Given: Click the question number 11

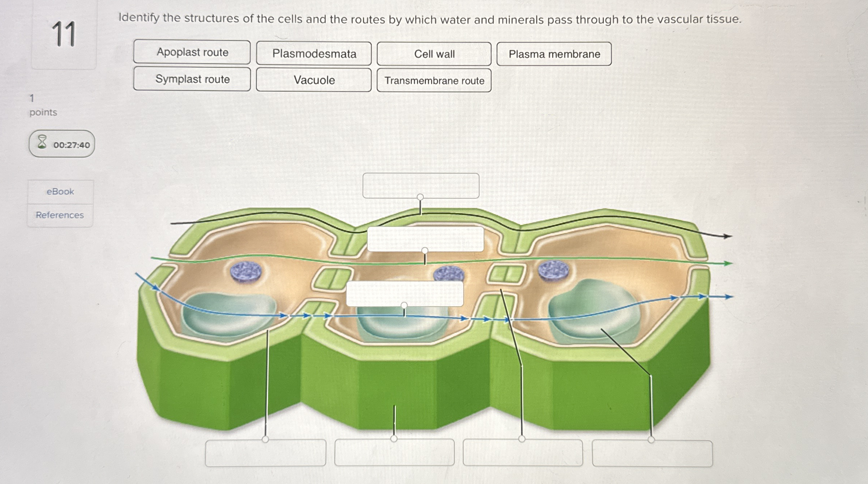Looking at the screenshot, I should click(64, 34).
